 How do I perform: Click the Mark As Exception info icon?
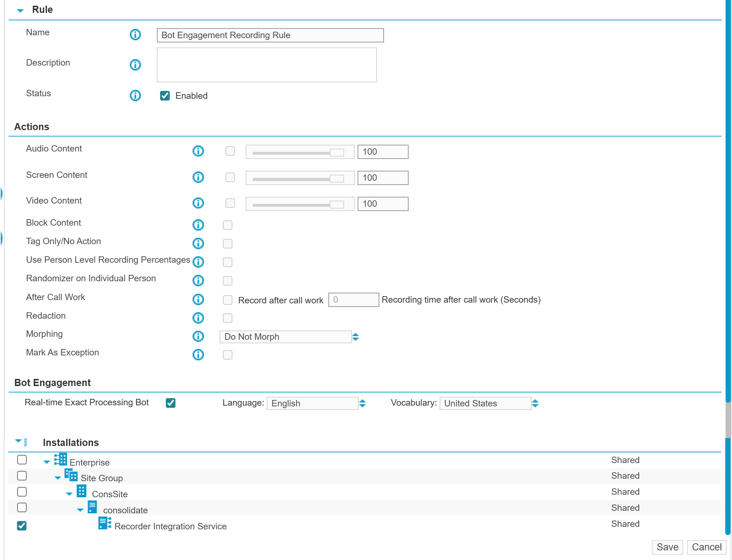(x=198, y=355)
